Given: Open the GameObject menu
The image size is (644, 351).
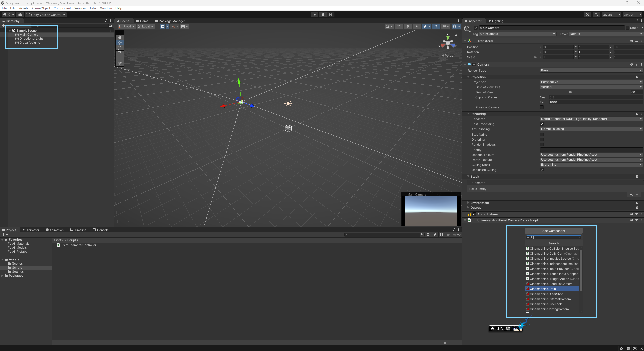Looking at the screenshot, I should coord(41,8).
